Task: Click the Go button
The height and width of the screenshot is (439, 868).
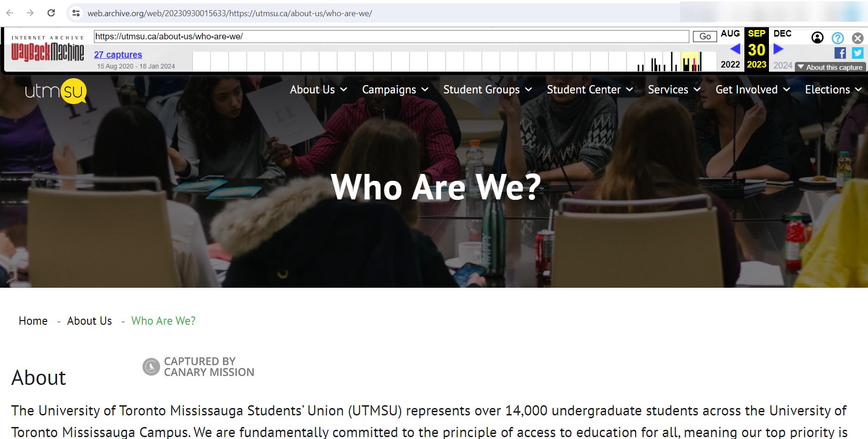Action: pyautogui.click(x=705, y=36)
